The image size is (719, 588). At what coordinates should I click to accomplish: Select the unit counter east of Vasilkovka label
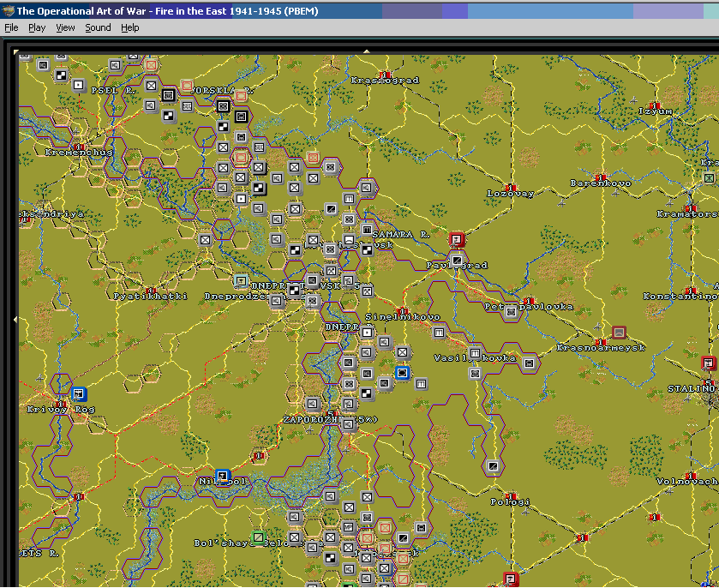[x=529, y=363]
